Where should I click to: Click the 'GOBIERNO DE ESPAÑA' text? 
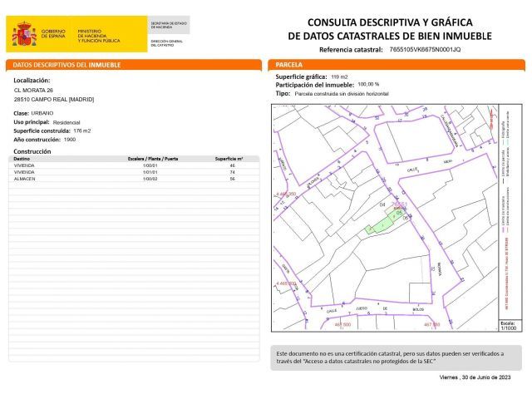53,33
